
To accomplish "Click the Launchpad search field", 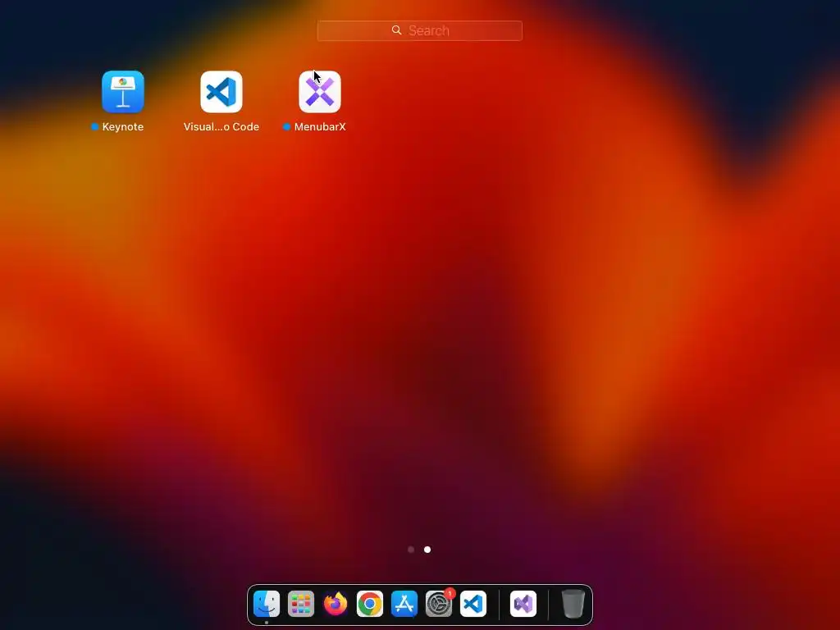I will pos(419,30).
